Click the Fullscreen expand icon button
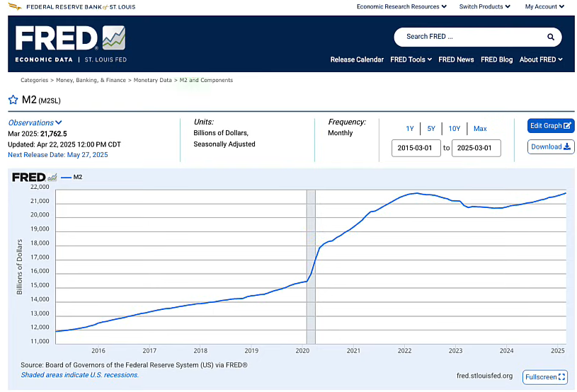Screen dimensions: 577x392 545,377
